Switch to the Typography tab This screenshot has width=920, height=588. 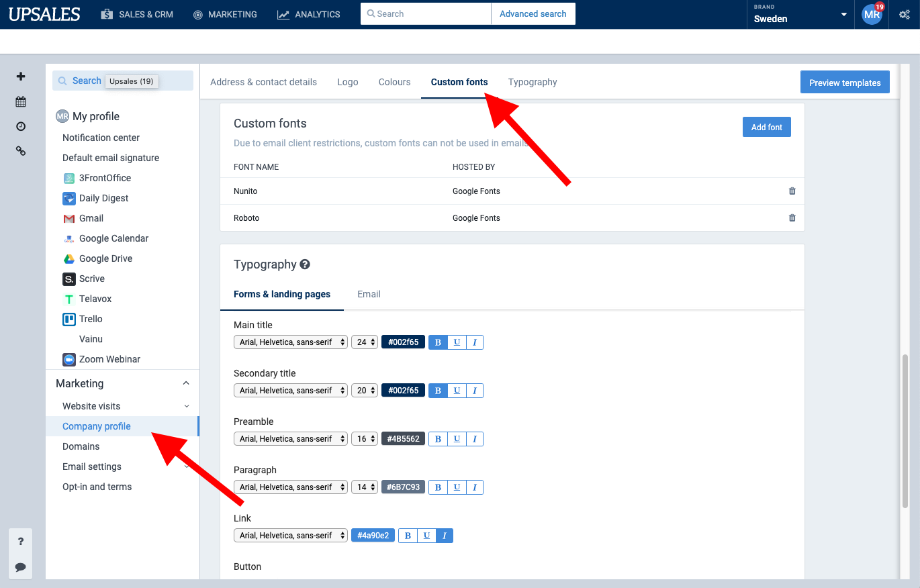tap(533, 81)
